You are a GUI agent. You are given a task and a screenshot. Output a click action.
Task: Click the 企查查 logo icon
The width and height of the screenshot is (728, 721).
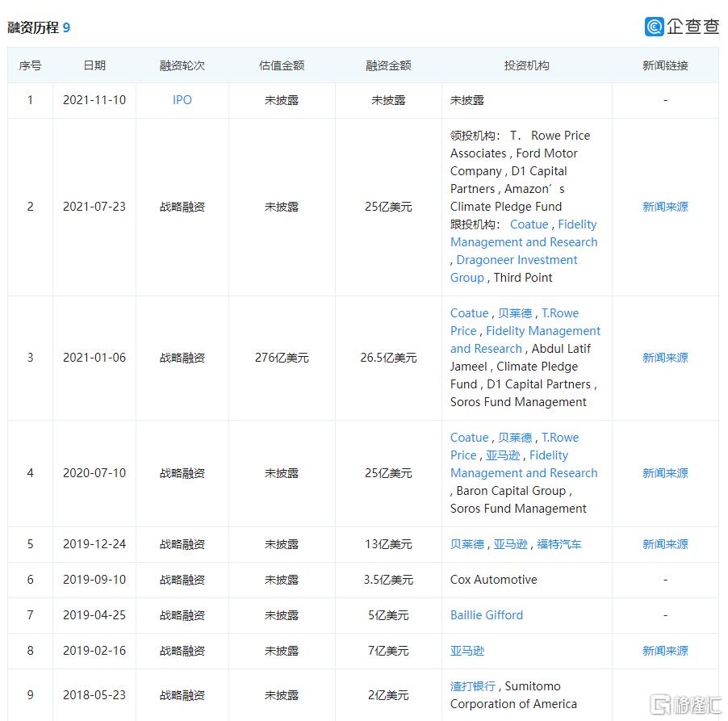point(655,27)
